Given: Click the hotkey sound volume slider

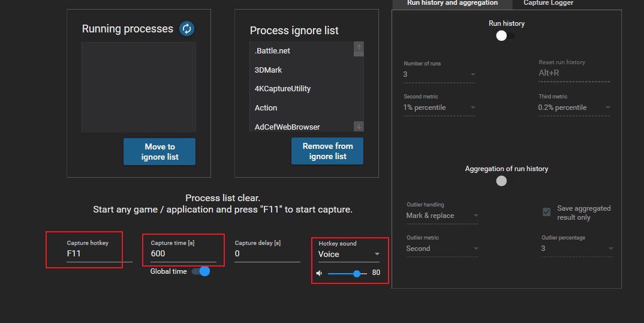Looking at the screenshot, I should pyautogui.click(x=347, y=273).
